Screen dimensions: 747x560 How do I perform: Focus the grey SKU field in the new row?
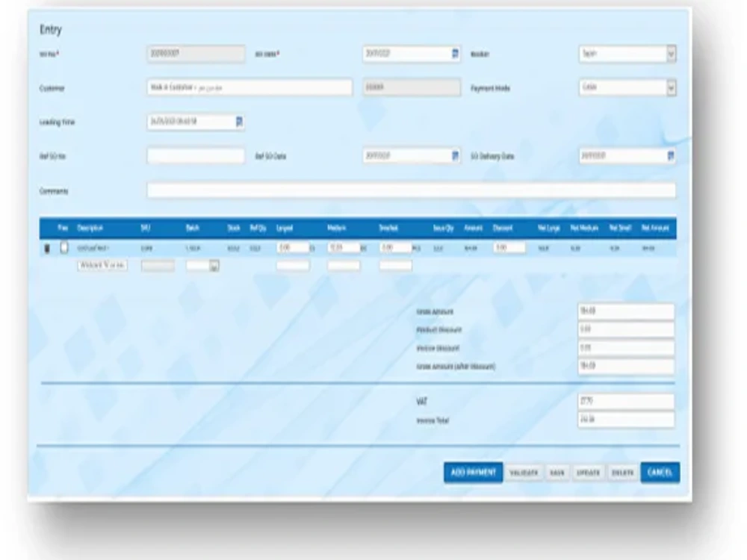pyautogui.click(x=158, y=266)
